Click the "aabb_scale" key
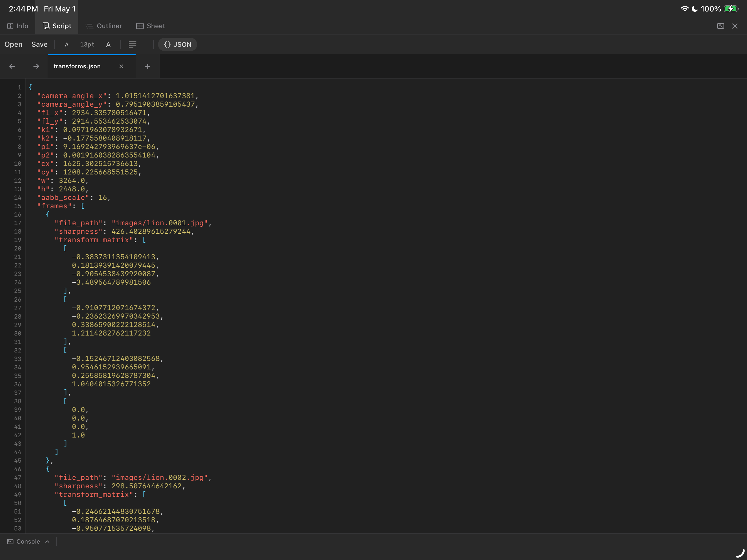This screenshot has width=747, height=560. [x=63, y=198]
